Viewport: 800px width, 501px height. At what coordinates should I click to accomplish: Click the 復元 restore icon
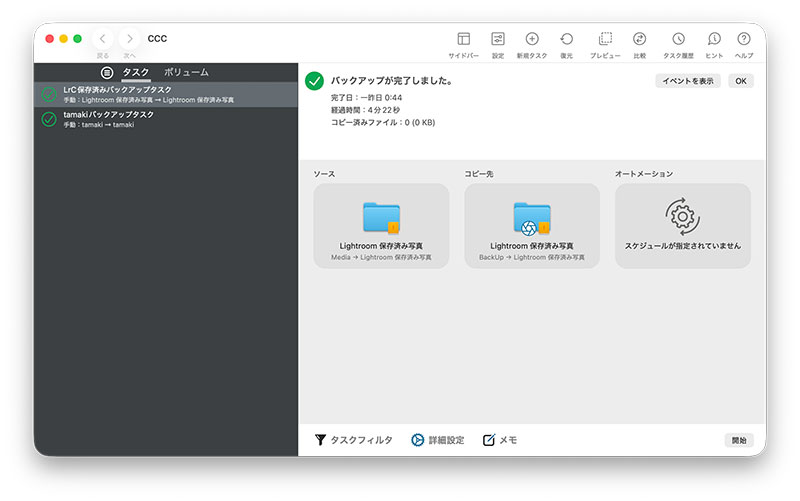567,39
